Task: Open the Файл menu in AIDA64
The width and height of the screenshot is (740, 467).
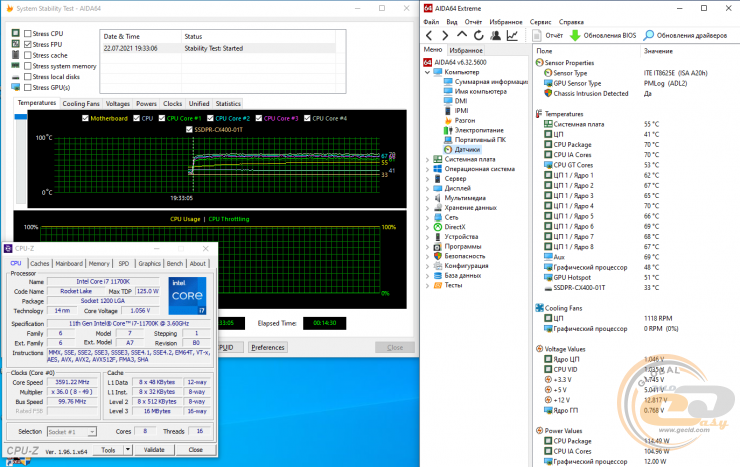Action: (x=431, y=22)
